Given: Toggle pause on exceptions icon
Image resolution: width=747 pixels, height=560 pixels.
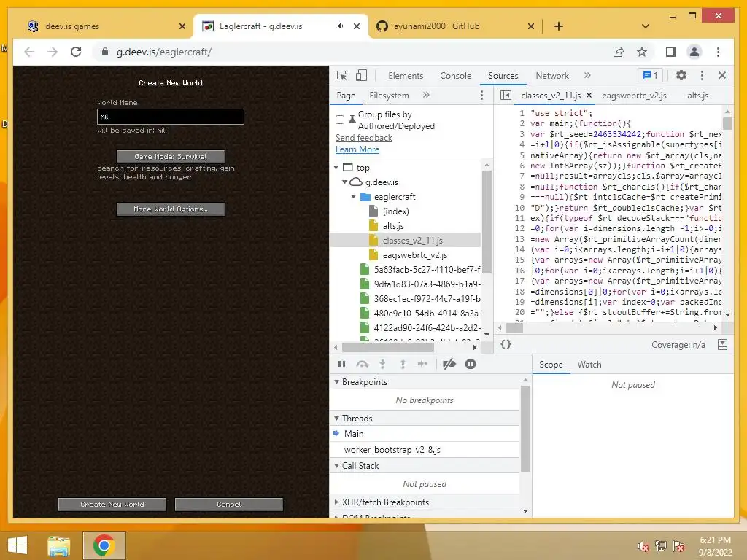Looking at the screenshot, I should pyautogui.click(x=471, y=365).
